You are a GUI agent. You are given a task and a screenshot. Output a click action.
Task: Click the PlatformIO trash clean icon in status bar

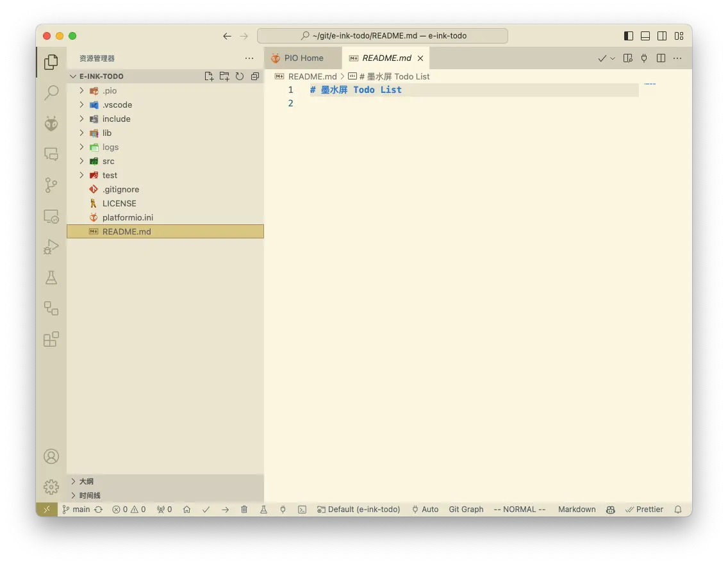coord(244,510)
